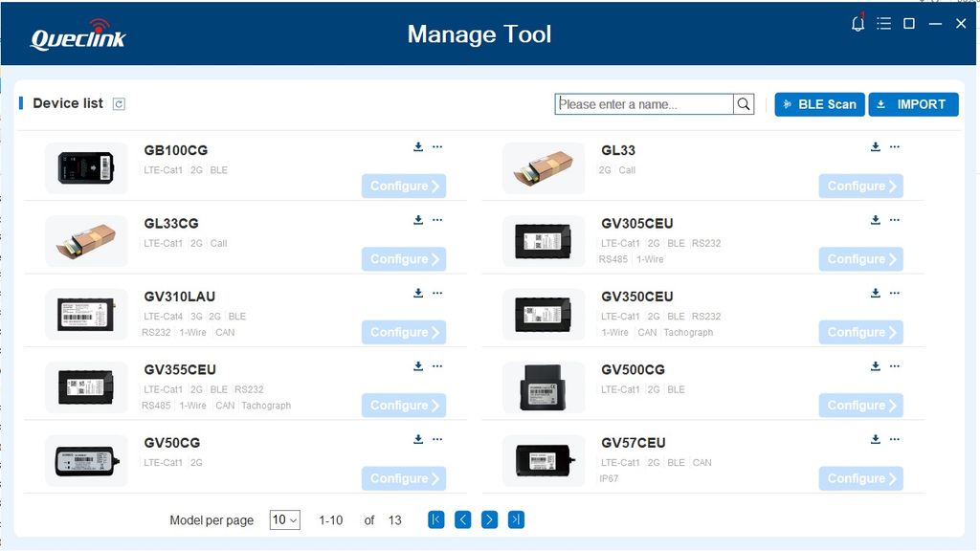The width and height of the screenshot is (980, 551).
Task: Download the GB100CG configuration
Action: click(x=418, y=147)
